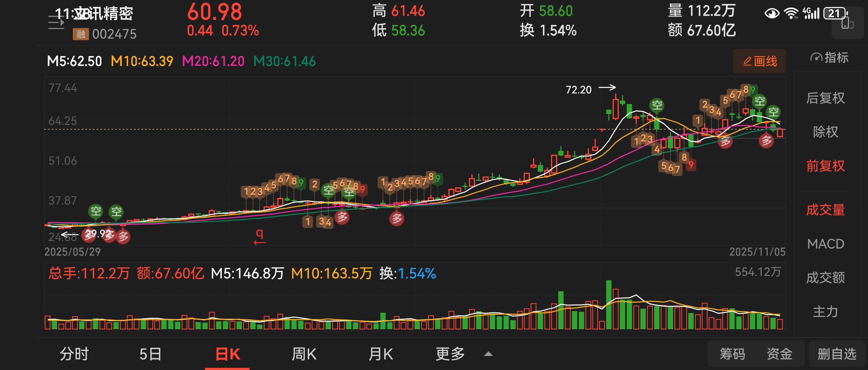Expand the 更多 period options arrow

[488, 354]
